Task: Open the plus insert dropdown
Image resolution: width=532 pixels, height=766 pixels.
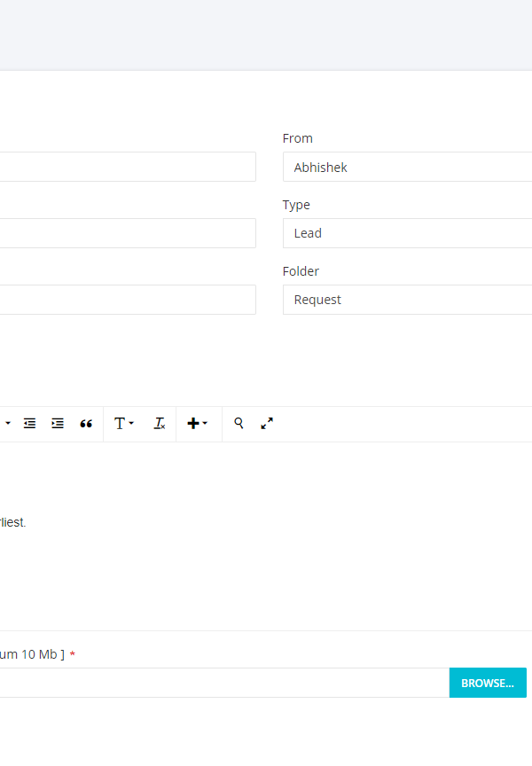Action: [x=198, y=424]
